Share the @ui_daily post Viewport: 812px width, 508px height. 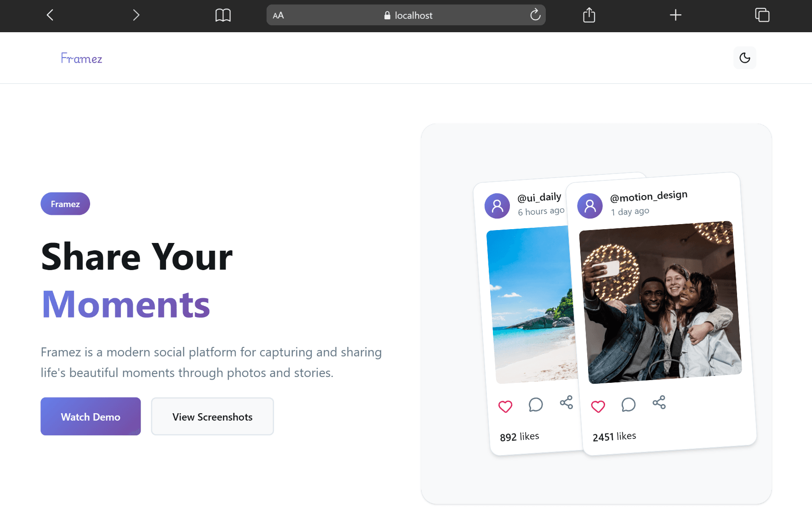(566, 402)
